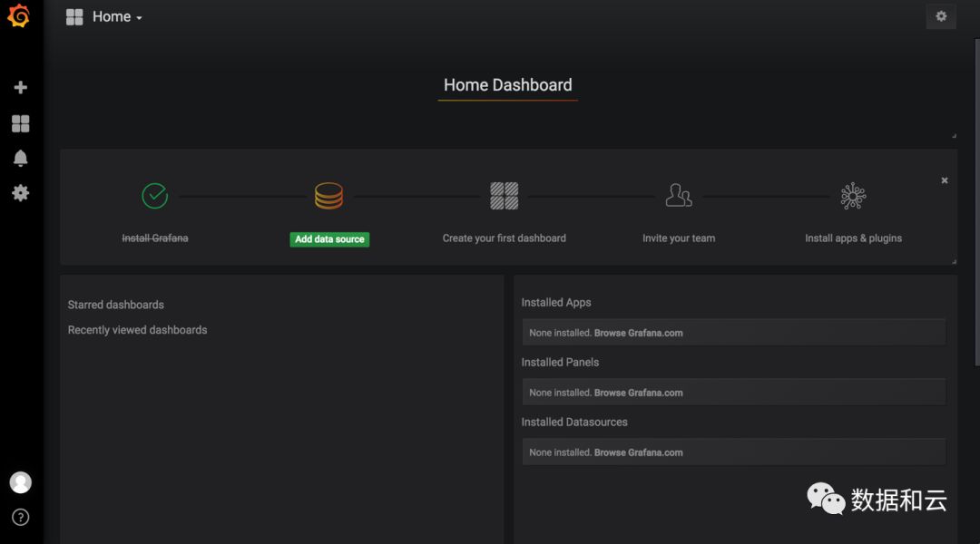This screenshot has height=544, width=980.
Task: Click Create your first dashboard link
Action: 504,238
